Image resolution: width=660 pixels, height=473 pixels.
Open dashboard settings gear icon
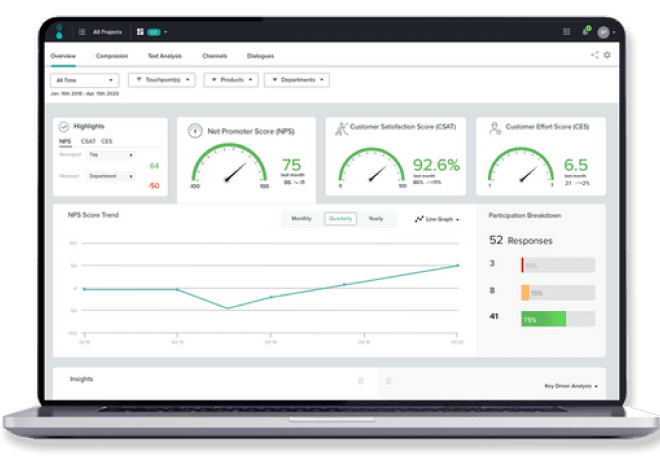coord(607,56)
